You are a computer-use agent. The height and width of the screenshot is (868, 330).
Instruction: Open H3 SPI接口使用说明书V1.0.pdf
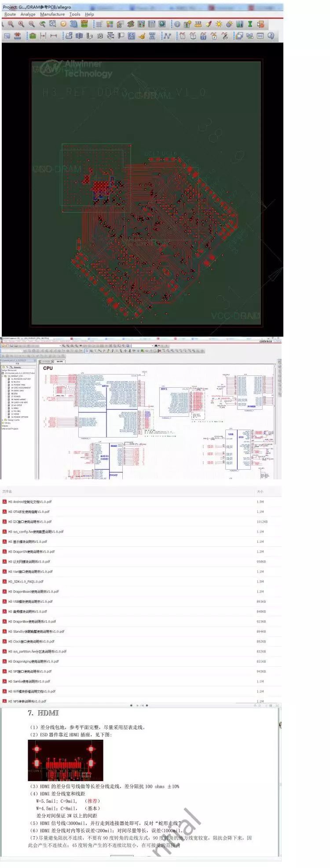click(30, 671)
